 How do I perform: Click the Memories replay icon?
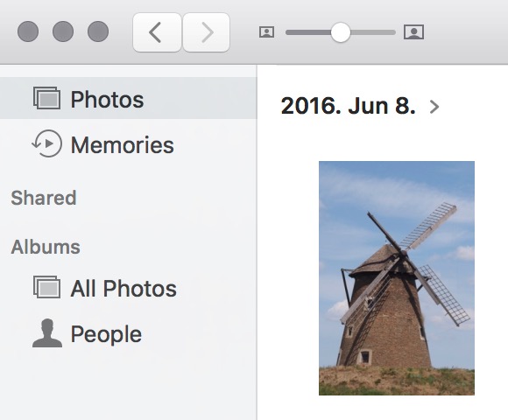coord(47,143)
